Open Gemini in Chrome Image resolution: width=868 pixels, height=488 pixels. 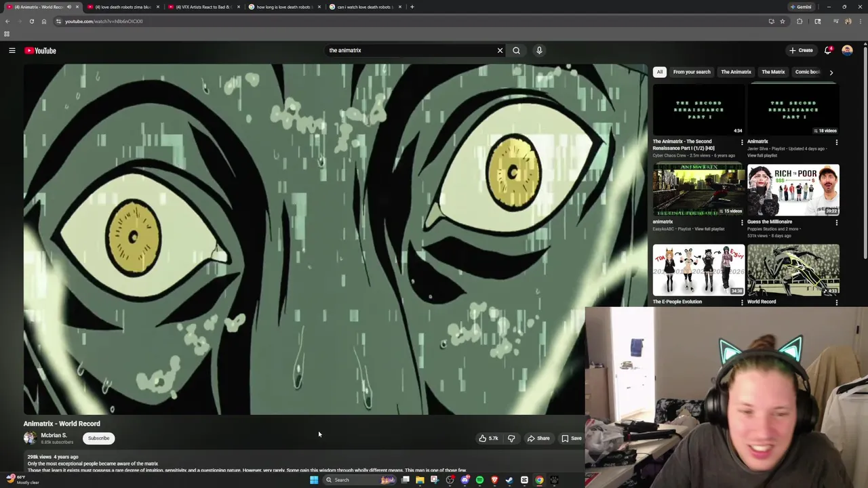pyautogui.click(x=801, y=7)
